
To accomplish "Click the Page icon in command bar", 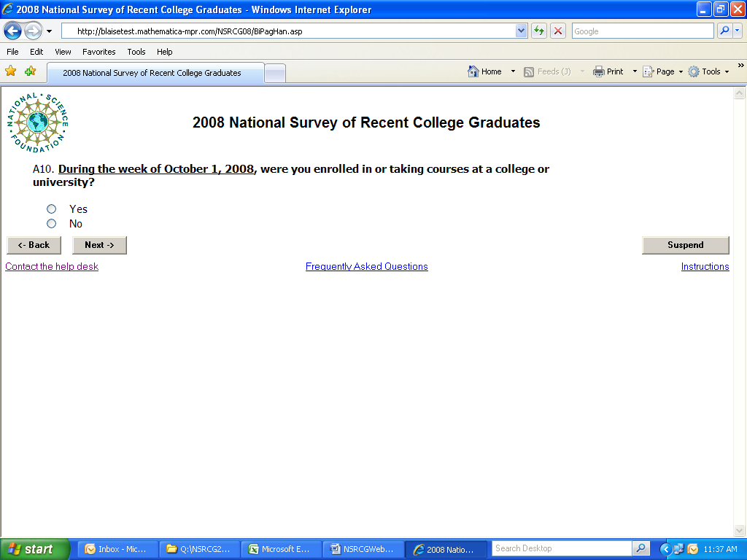I will coord(649,71).
